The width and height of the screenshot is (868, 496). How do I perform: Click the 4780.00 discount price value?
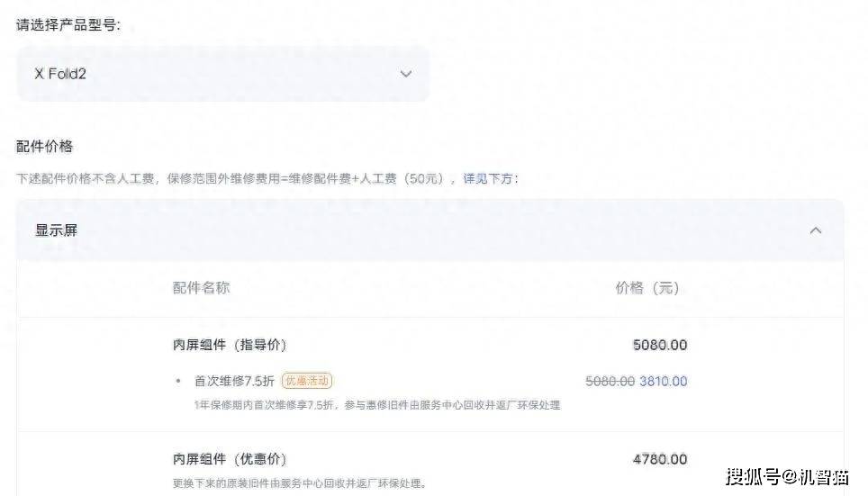click(660, 459)
